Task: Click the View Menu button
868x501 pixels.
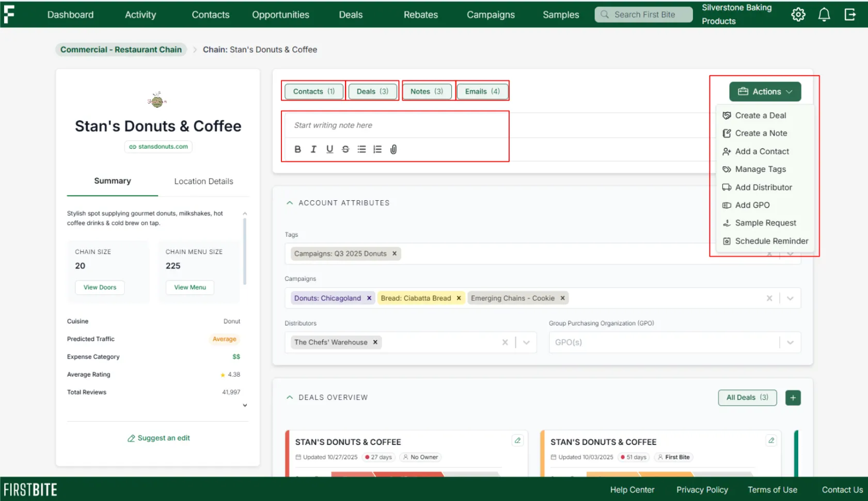Action: coord(190,287)
